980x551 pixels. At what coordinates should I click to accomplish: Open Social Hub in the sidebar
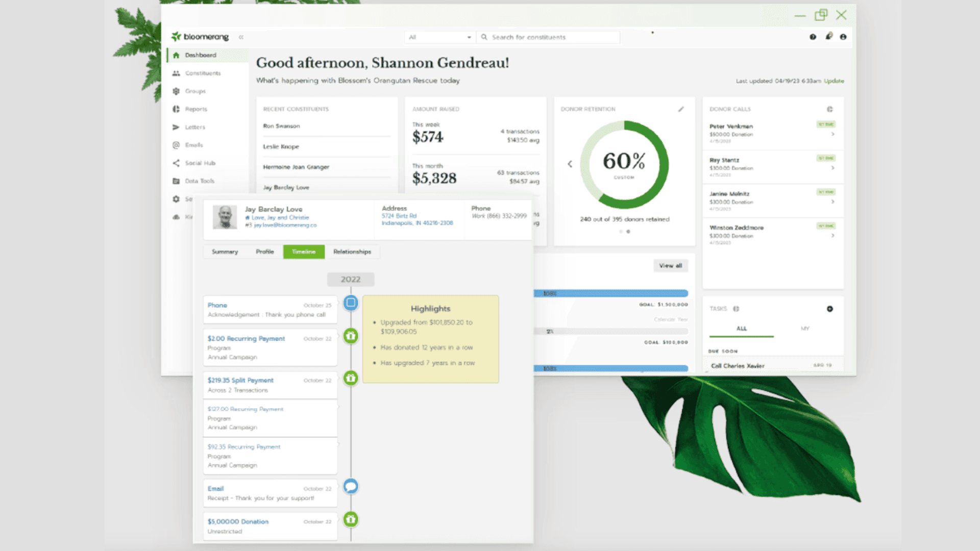tap(200, 163)
